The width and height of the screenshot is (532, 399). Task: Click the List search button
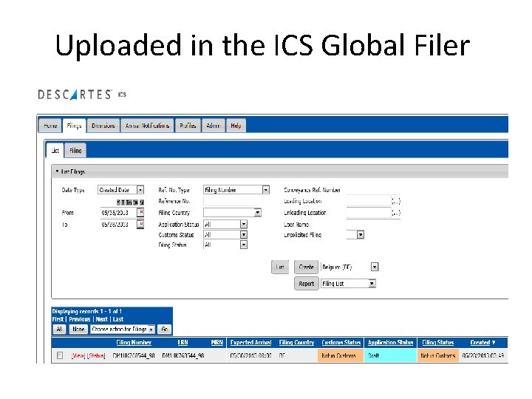click(x=280, y=267)
